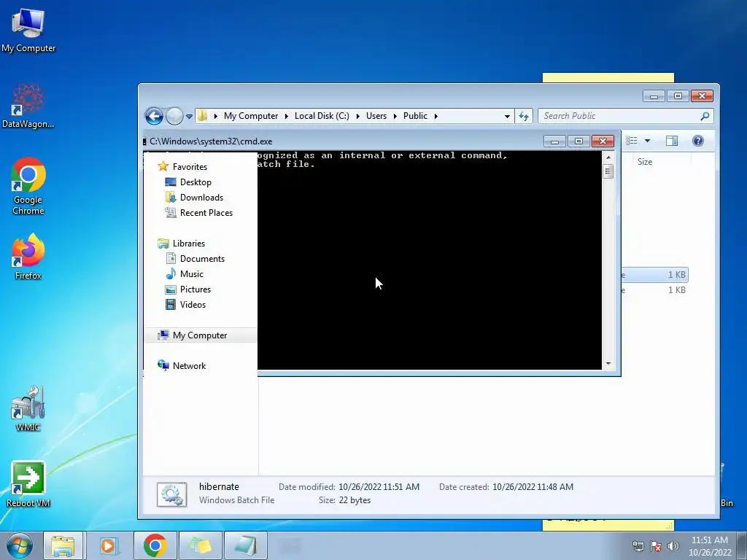Open Explorer help with question mark icon
Viewport: 747px width, 560px height.
click(x=698, y=141)
